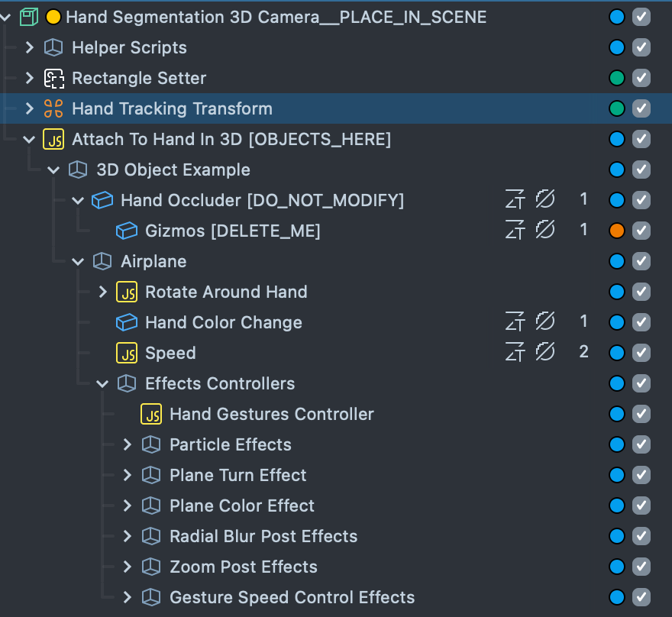The height and width of the screenshot is (617, 672).
Task: Expand the Rotate Around Hand script
Action: (103, 292)
